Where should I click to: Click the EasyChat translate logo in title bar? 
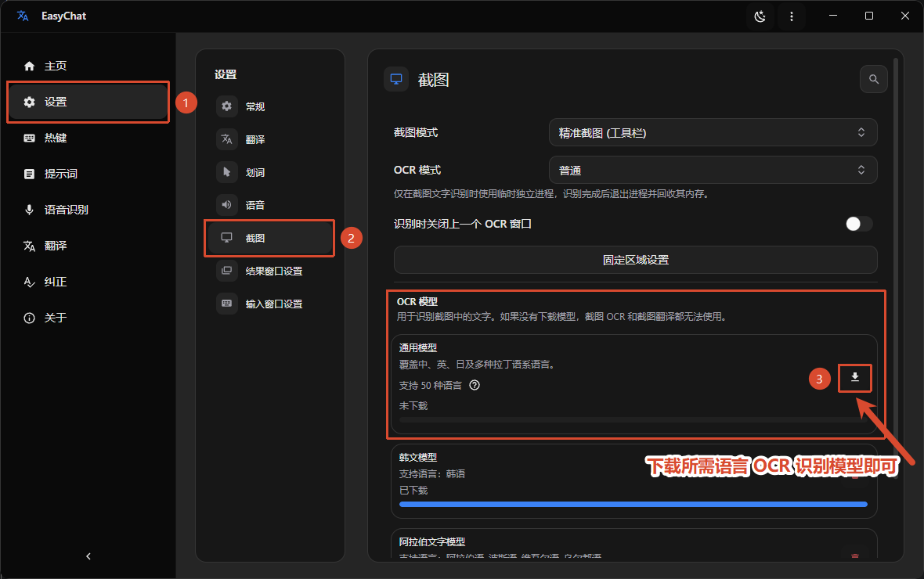[23, 16]
